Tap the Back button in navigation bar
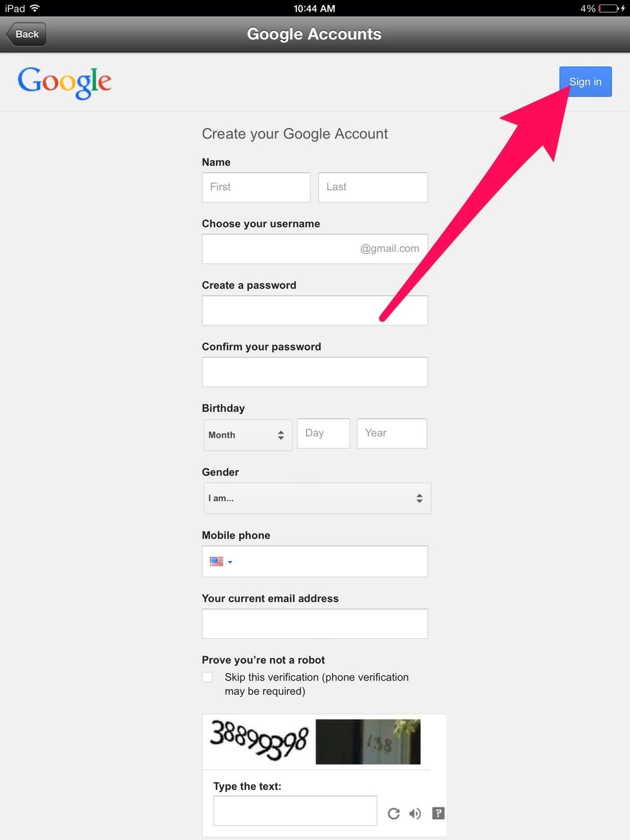 pyautogui.click(x=26, y=34)
